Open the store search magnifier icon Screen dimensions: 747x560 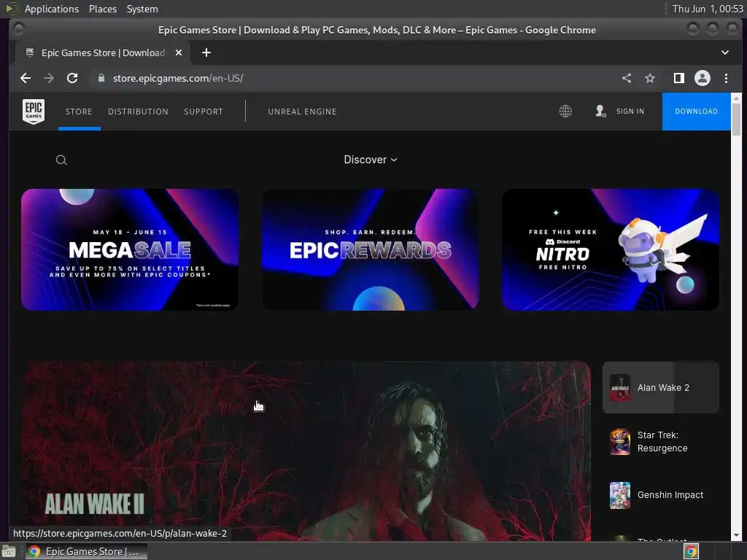(x=61, y=160)
